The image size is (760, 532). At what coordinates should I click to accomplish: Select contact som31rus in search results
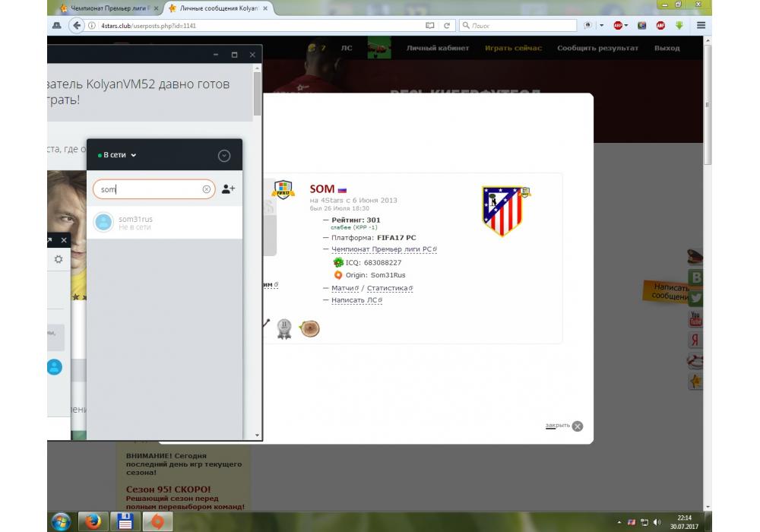tap(164, 223)
